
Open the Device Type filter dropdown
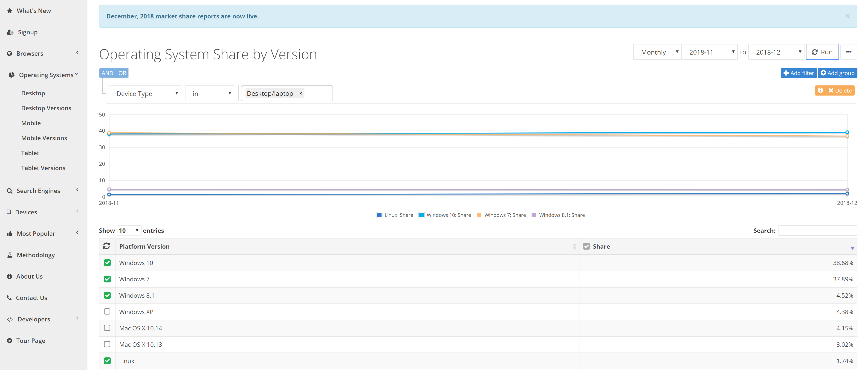click(145, 93)
